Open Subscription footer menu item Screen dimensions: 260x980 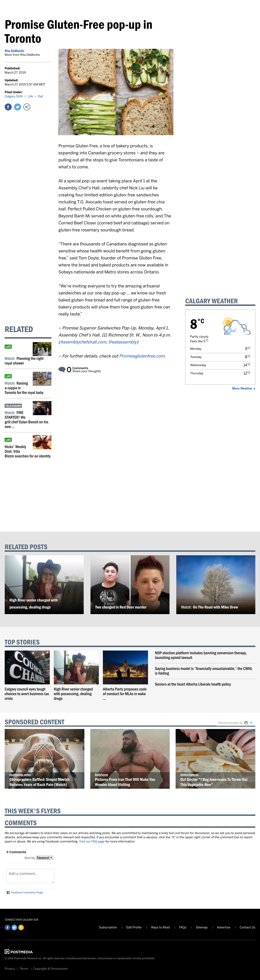[x=108, y=927]
